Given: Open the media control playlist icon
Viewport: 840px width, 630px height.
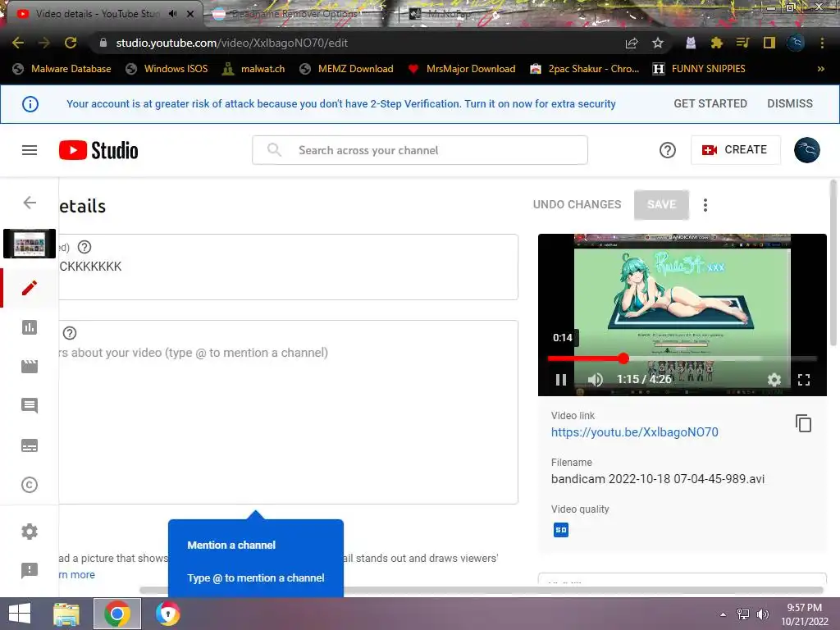Looking at the screenshot, I should point(742,43).
